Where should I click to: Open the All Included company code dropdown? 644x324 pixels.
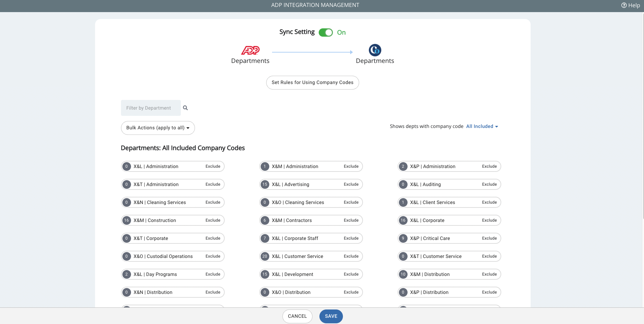point(482,126)
